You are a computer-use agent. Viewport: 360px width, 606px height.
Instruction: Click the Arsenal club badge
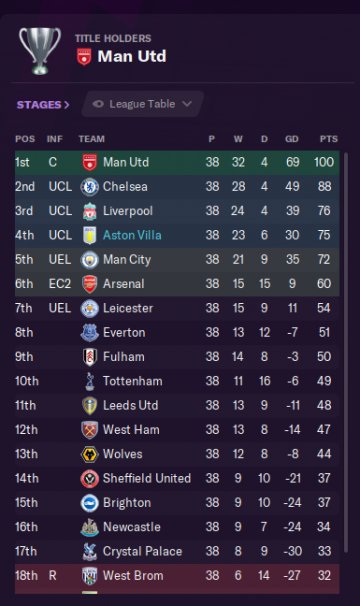(89, 284)
